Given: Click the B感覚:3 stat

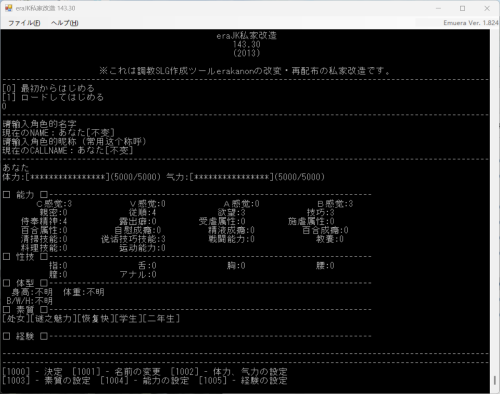Looking at the screenshot, I should [x=335, y=204].
